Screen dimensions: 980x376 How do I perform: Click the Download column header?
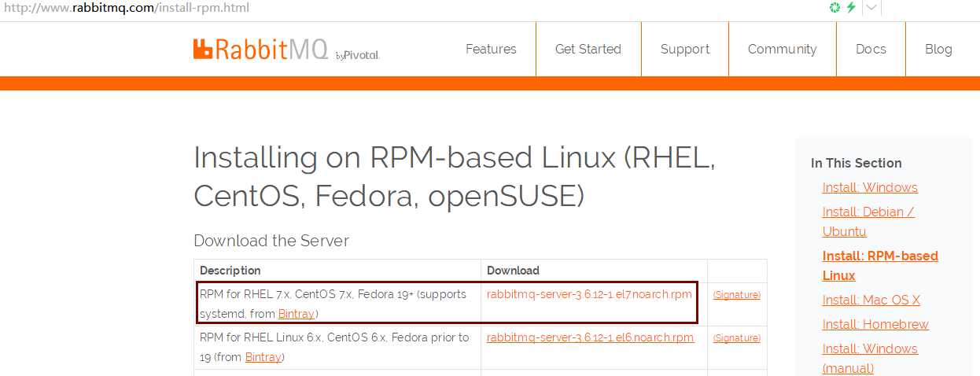tap(514, 271)
